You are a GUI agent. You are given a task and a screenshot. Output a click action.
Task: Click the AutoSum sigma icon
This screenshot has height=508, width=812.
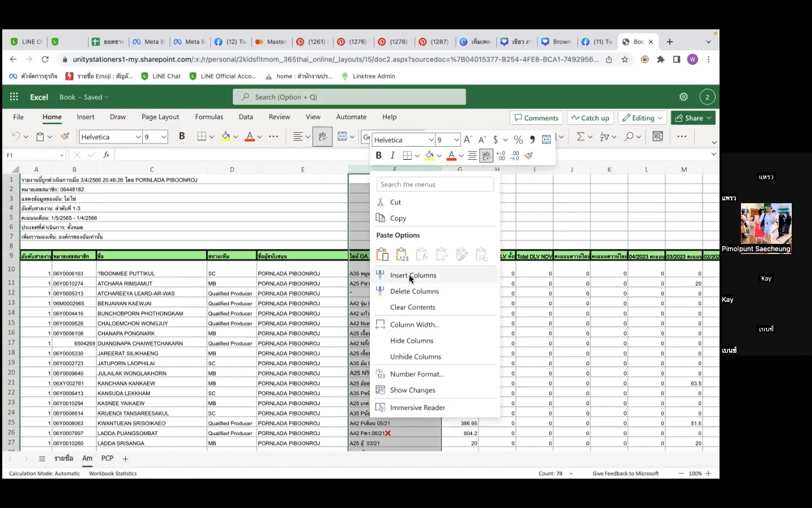pyautogui.click(x=580, y=137)
